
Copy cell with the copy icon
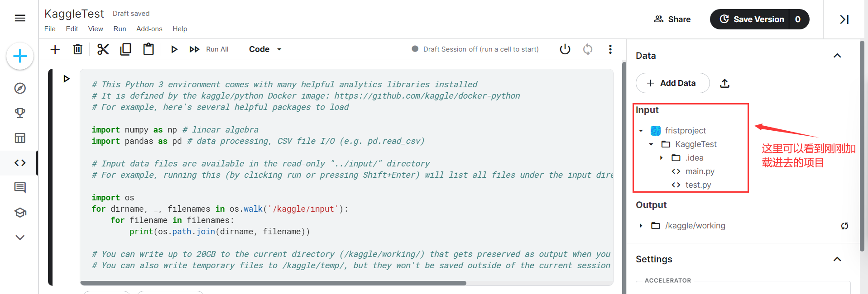tap(125, 49)
